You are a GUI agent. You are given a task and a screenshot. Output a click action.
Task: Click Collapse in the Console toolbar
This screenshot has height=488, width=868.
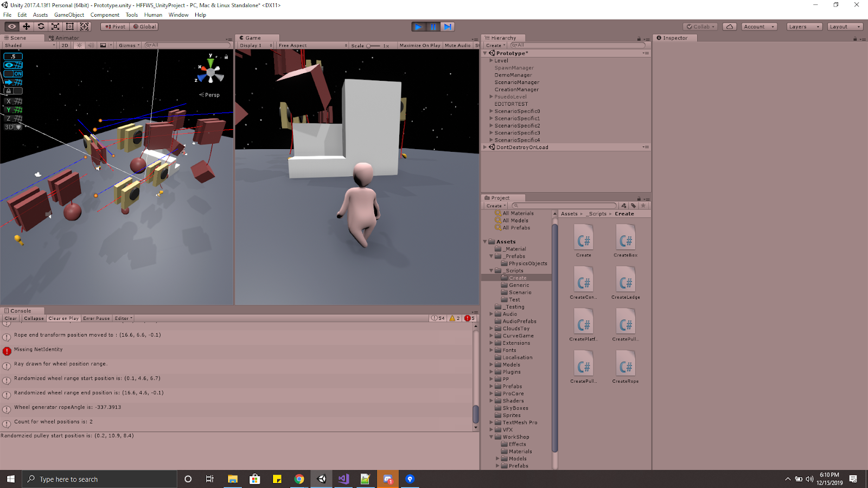click(x=33, y=318)
